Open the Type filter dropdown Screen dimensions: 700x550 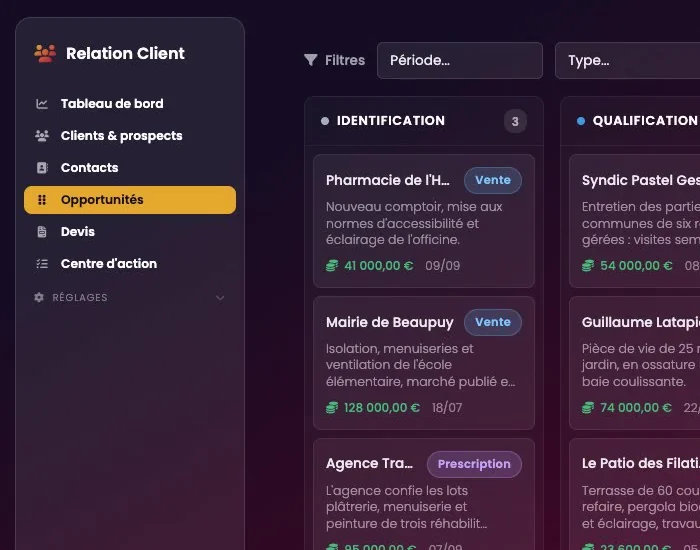click(x=627, y=60)
